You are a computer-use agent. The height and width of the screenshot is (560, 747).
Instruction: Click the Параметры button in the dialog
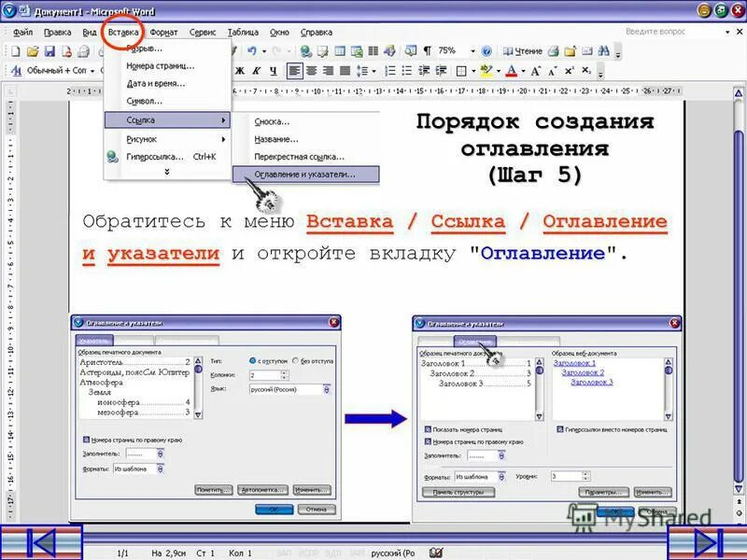[603, 492]
